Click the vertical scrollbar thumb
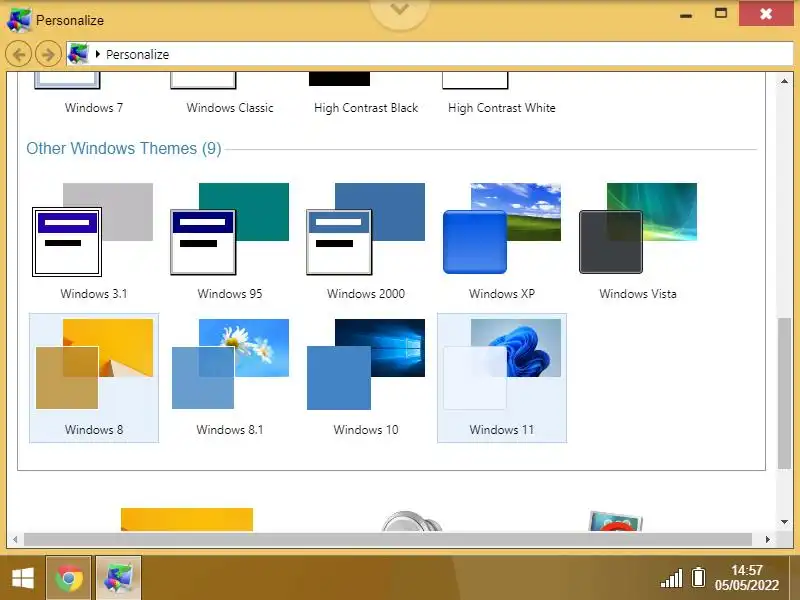Image resolution: width=800 pixels, height=600 pixels. (x=784, y=393)
